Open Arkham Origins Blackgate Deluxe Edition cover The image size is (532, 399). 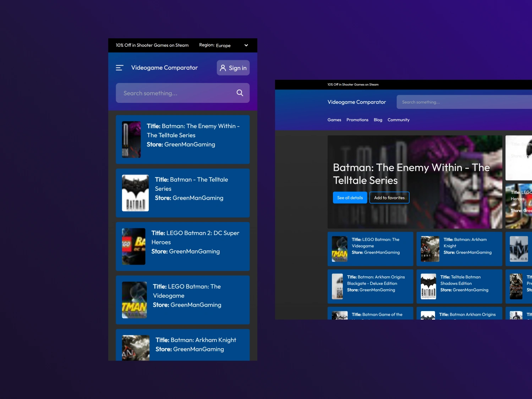338,287
